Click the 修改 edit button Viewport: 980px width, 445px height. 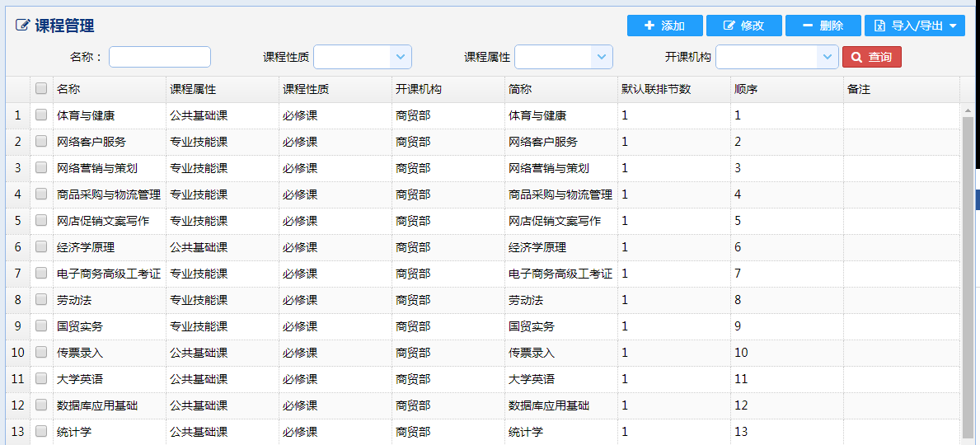[x=743, y=26]
